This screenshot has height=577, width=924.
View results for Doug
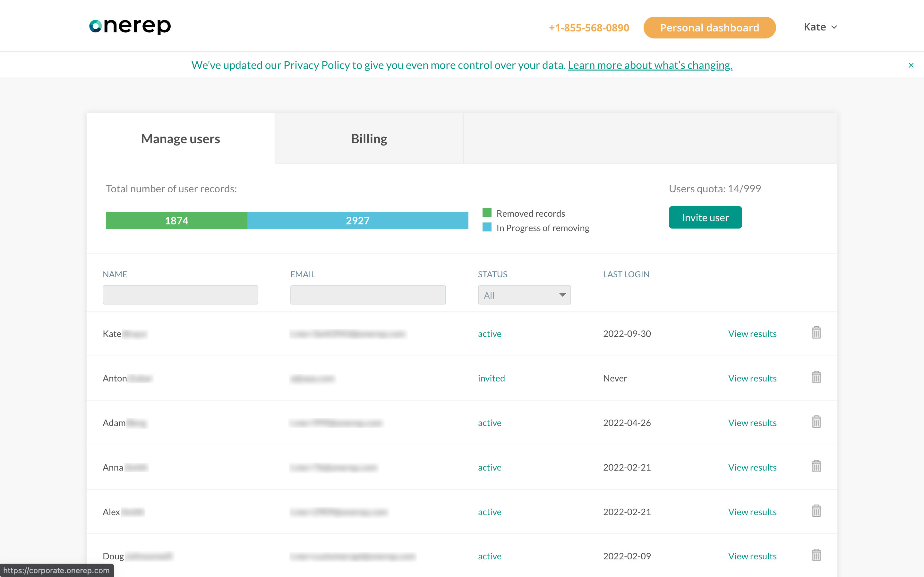[x=752, y=556]
